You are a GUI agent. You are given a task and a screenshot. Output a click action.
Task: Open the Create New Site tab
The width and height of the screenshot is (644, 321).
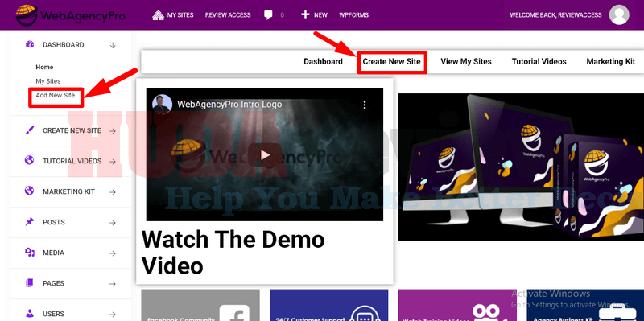click(391, 62)
